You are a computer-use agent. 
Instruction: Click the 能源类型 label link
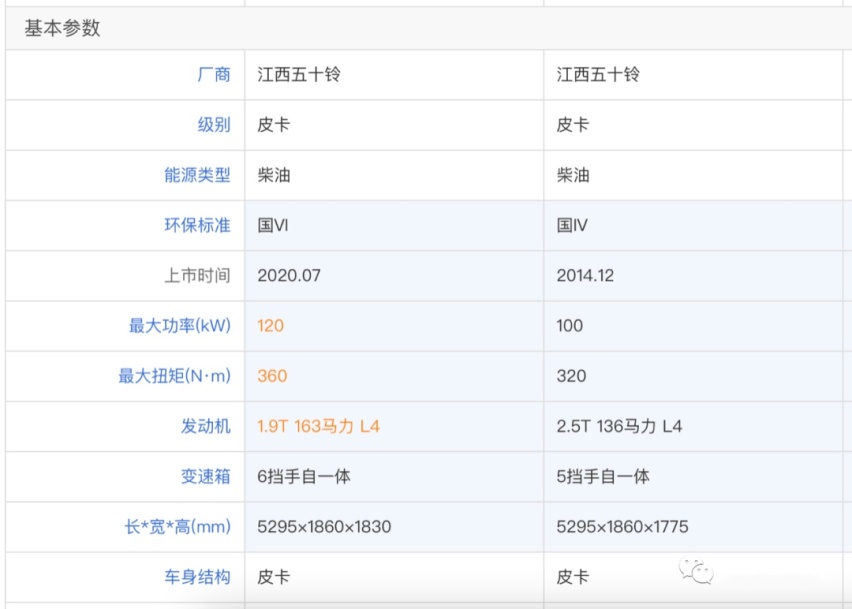point(197,175)
